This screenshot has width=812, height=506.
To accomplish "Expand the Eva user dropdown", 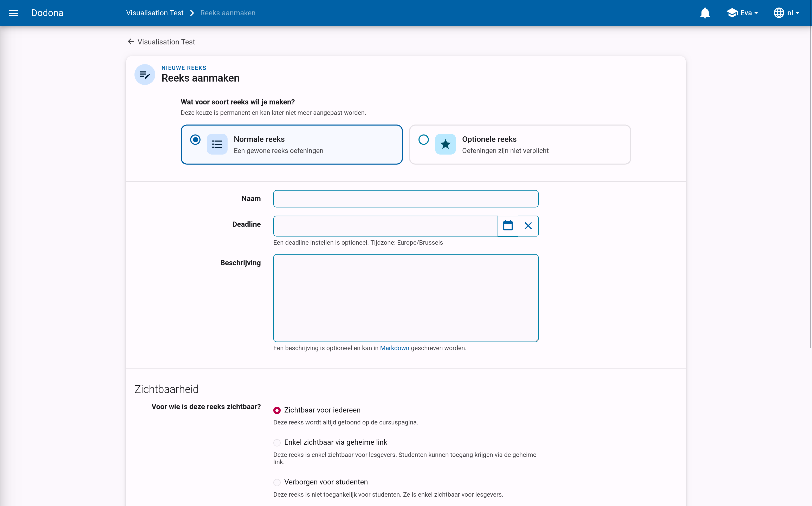I will coord(742,13).
